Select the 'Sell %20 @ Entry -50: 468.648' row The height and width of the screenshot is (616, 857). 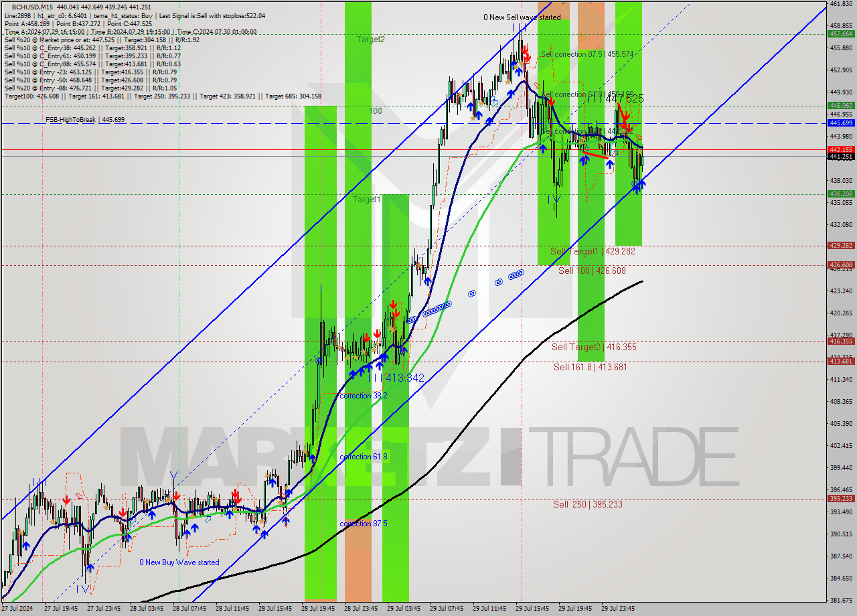point(90,80)
